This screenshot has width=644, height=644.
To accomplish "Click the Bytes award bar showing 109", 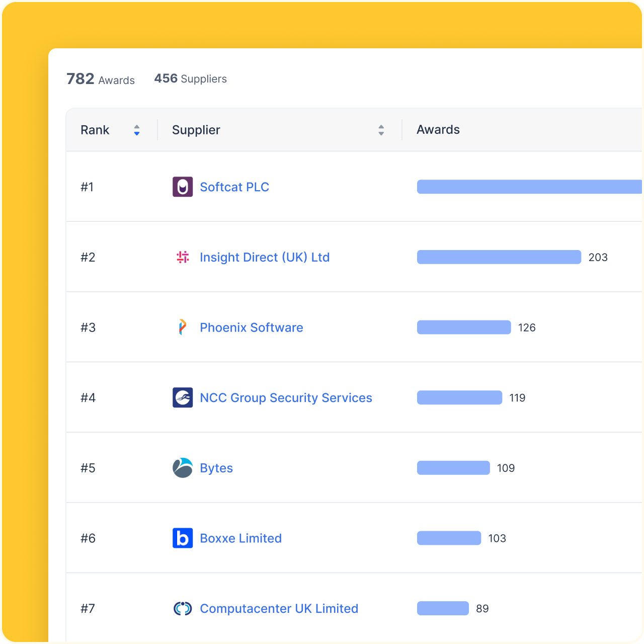I will tap(453, 468).
